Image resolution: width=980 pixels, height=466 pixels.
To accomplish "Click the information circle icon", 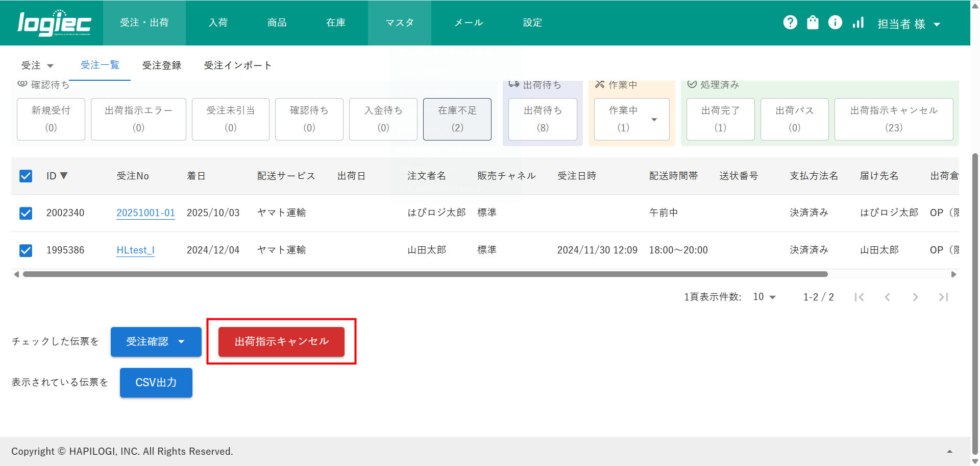I will coord(835,22).
